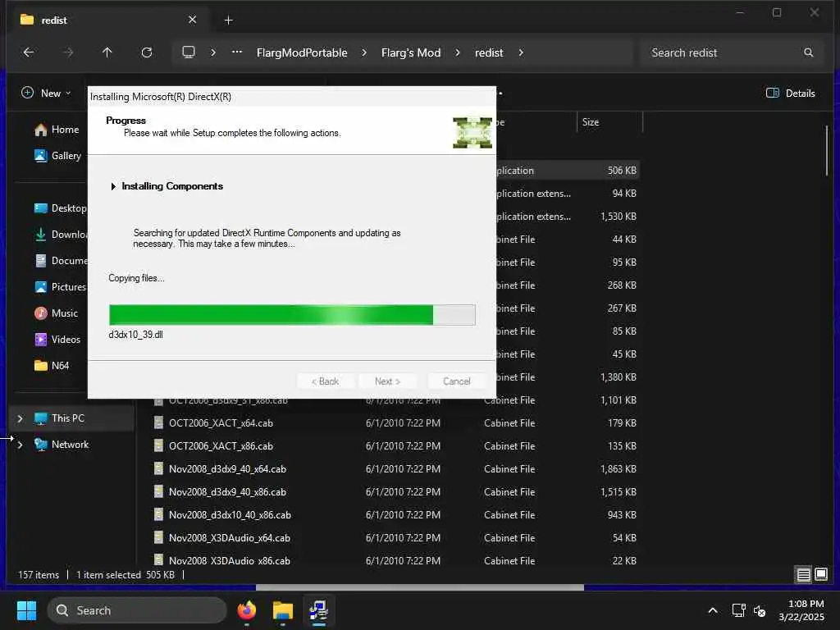The width and height of the screenshot is (840, 630).
Task: Expand the This PC tree node
Action: click(x=20, y=418)
